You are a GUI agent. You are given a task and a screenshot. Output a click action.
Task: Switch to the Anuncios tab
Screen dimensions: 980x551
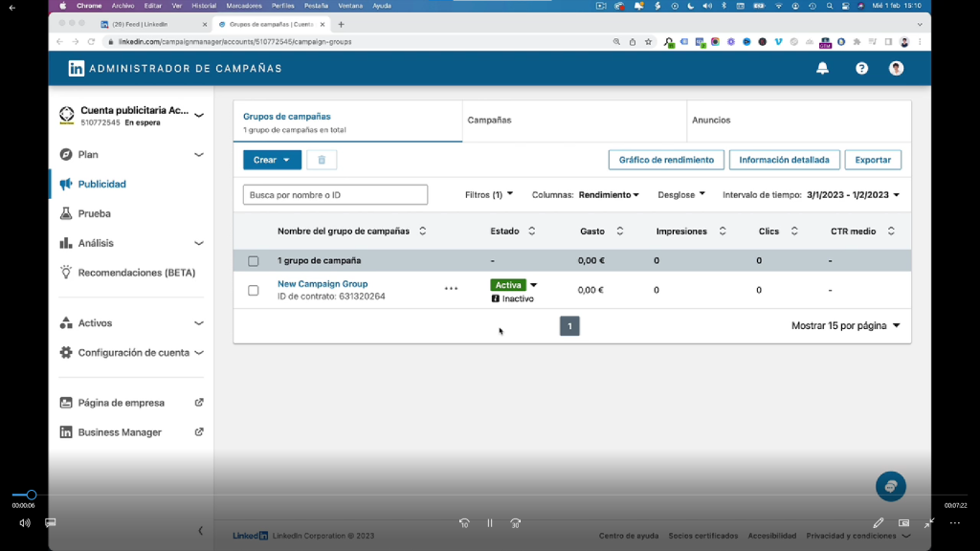click(x=799, y=121)
